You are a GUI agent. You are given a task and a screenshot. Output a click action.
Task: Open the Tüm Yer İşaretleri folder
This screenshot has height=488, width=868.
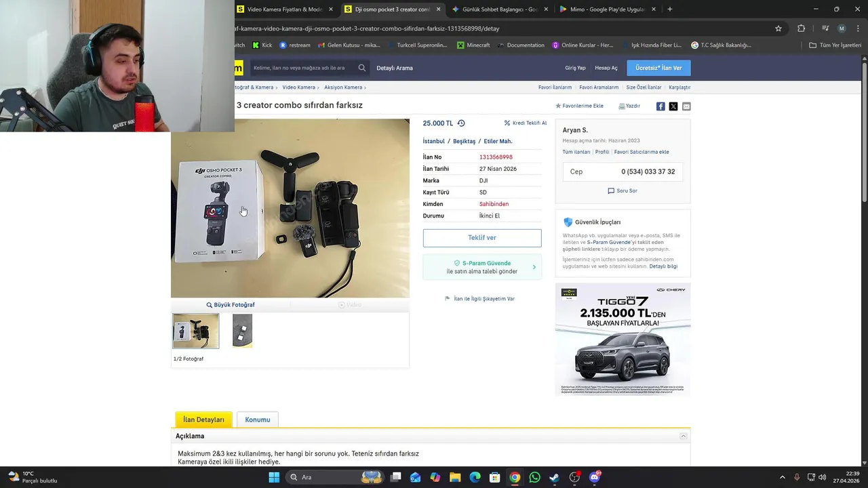point(835,45)
